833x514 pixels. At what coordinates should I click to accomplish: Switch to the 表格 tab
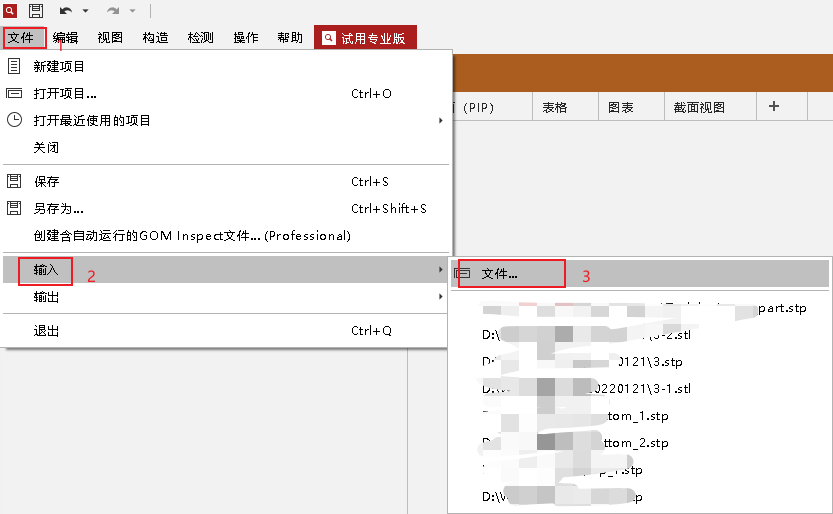point(554,107)
